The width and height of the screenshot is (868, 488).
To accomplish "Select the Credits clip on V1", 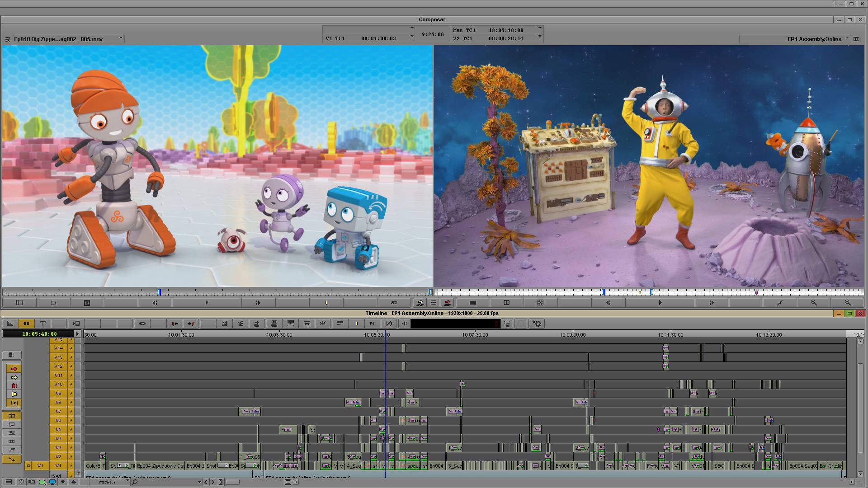I will [x=835, y=465].
